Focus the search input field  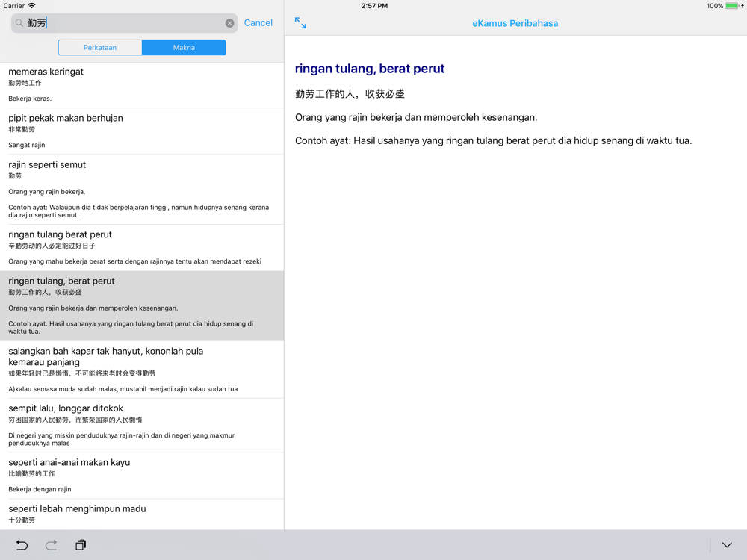point(124,23)
